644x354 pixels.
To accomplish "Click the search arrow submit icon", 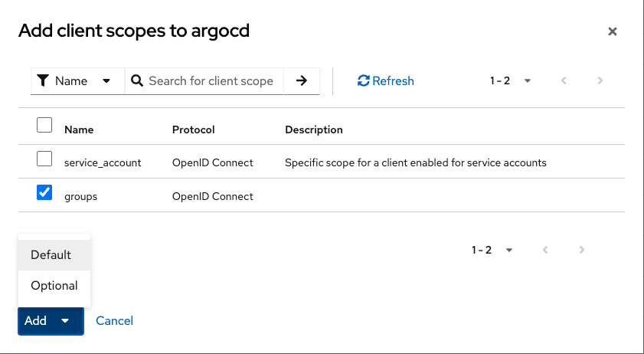I will (302, 80).
